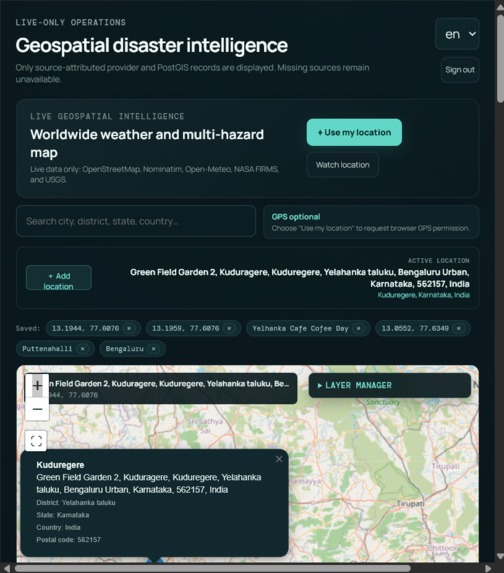Click the Add location button
Viewport: 504px width, 573px height.
(x=59, y=278)
